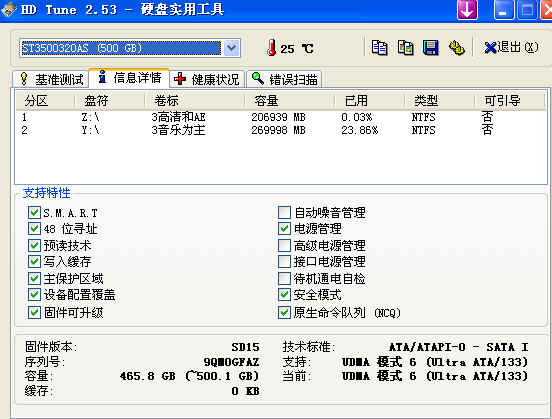Screen dimensions: 552x419
Task: Toggle the 设备配置覆盖 checkbox
Action: [x=34, y=295]
